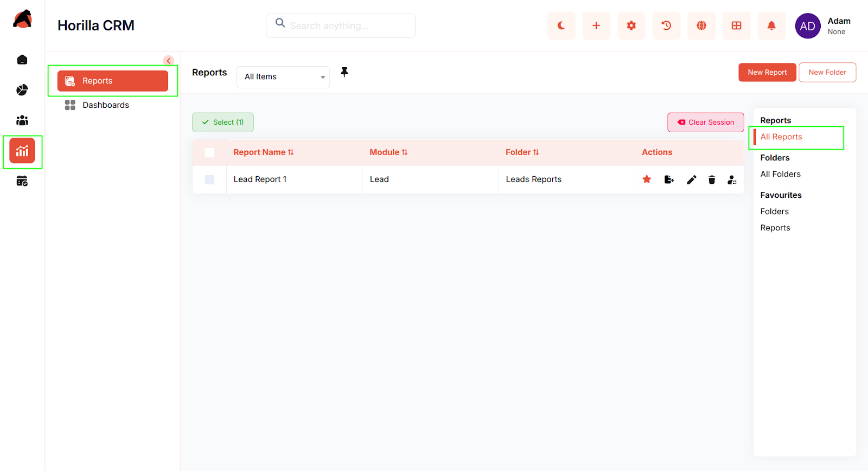The height and width of the screenshot is (471, 868).
Task: Edit Lead Report 1 with pencil icon
Action: (x=691, y=179)
